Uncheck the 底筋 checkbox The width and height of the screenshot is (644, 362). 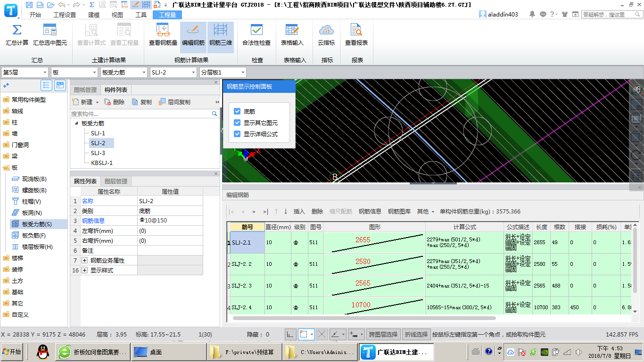pos(237,112)
